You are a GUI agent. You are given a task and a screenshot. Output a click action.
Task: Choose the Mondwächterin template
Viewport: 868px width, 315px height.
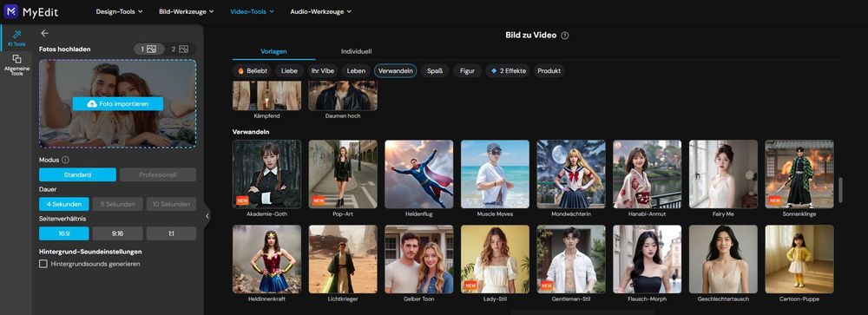click(x=571, y=174)
